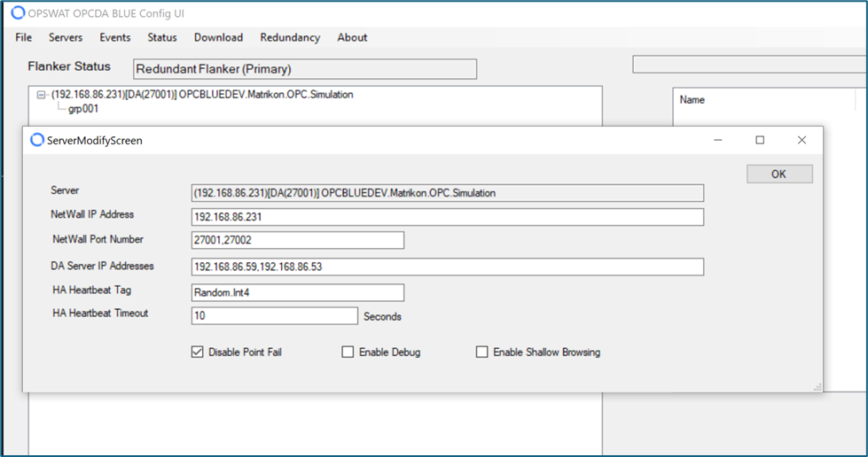Minimize the ServerModifyScreen dialog

[718, 140]
